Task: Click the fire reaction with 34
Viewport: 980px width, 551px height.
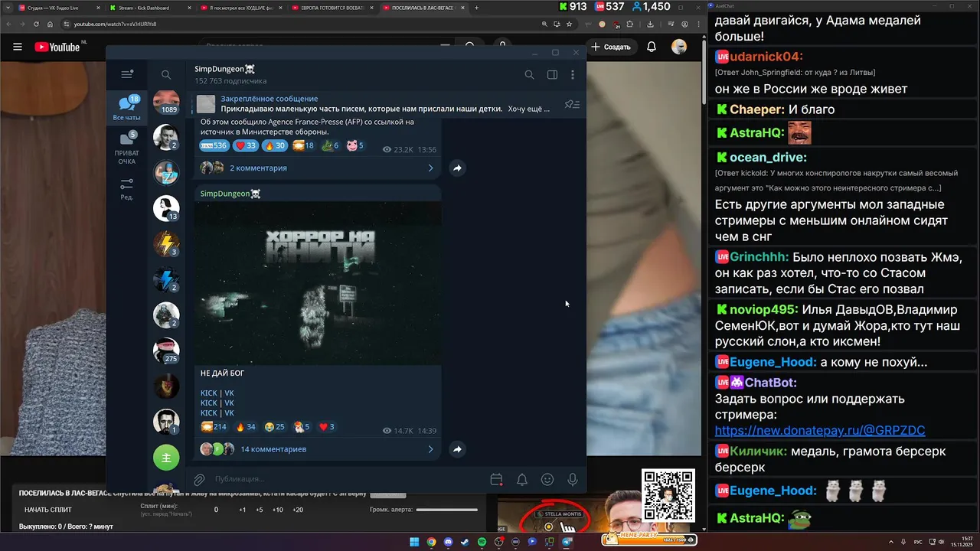Action: (x=246, y=426)
